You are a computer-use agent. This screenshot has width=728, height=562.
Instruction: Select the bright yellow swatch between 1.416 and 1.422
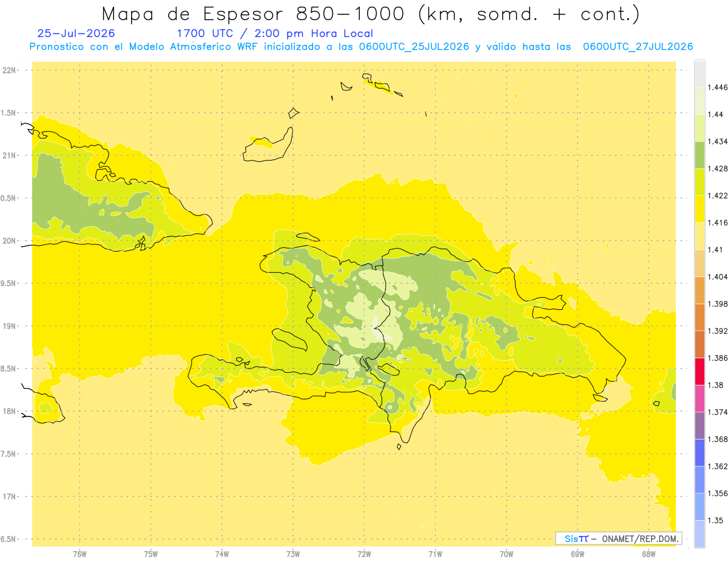[699, 209]
